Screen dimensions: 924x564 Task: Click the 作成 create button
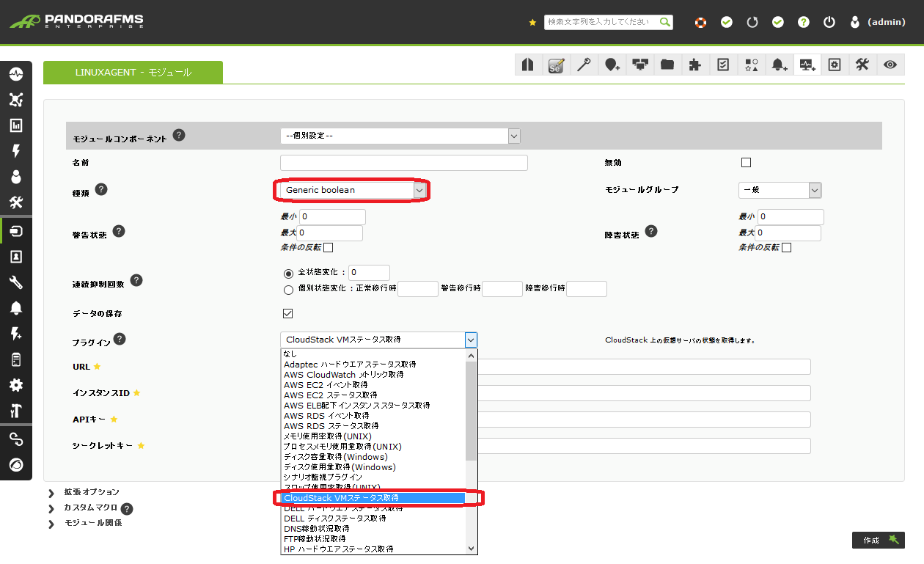point(879,540)
